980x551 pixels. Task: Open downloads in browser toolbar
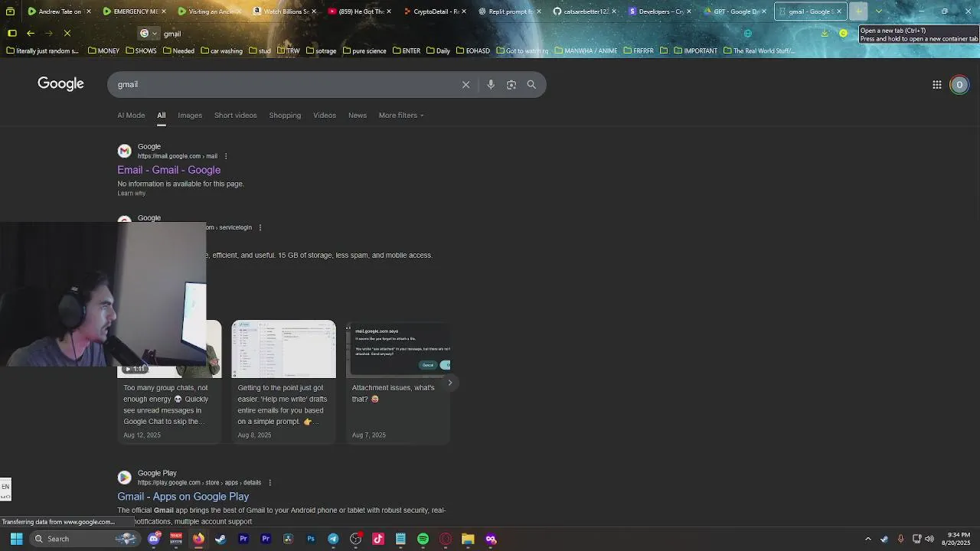pyautogui.click(x=825, y=34)
